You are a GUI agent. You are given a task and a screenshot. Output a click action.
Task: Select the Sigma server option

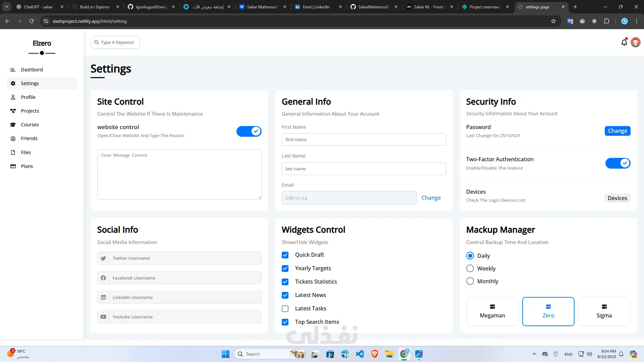tap(604, 312)
